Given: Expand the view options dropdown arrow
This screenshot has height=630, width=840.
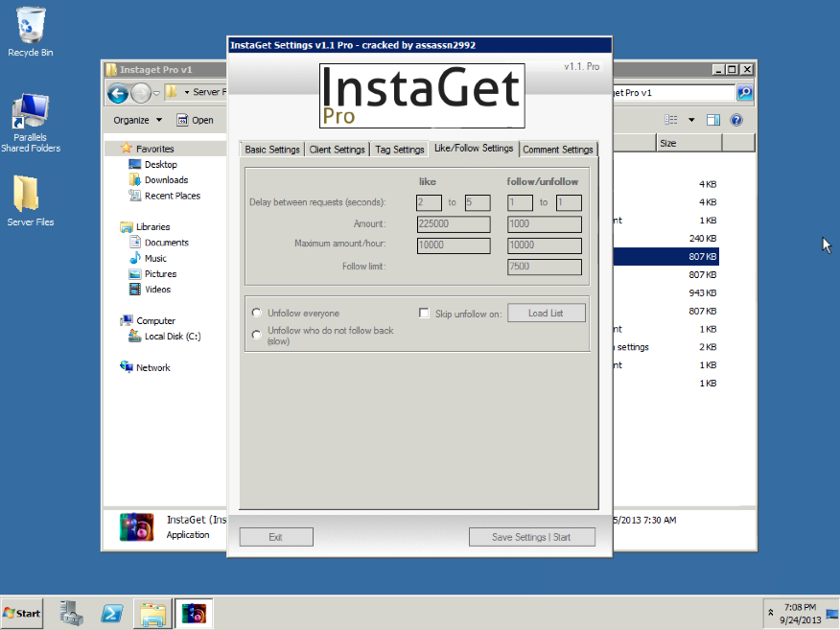Looking at the screenshot, I should pyautogui.click(x=691, y=120).
